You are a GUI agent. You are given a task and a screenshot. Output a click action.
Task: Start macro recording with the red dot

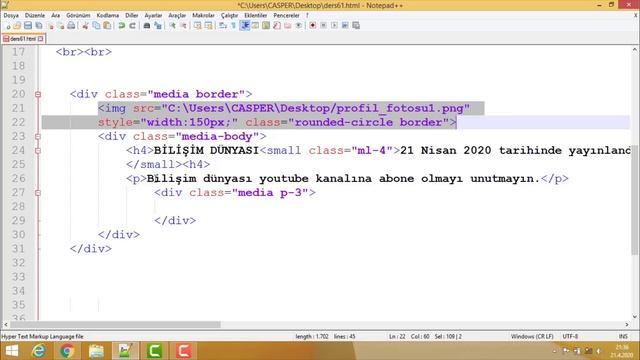point(313,26)
